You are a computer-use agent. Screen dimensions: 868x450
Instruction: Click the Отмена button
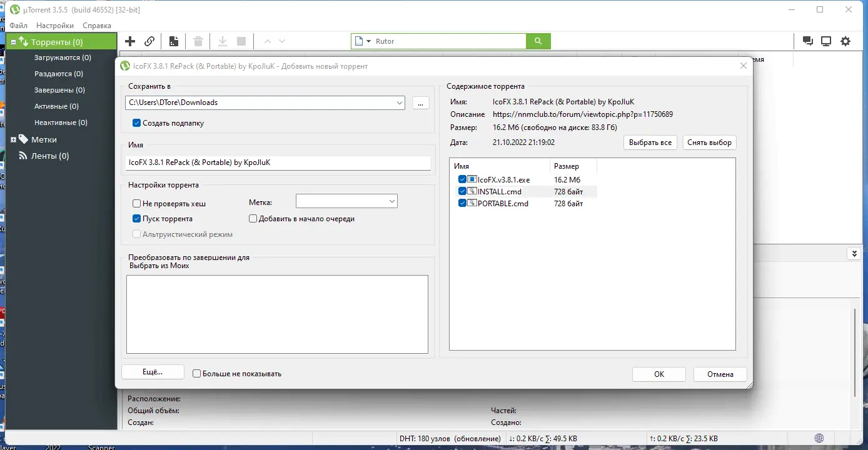[x=720, y=374]
